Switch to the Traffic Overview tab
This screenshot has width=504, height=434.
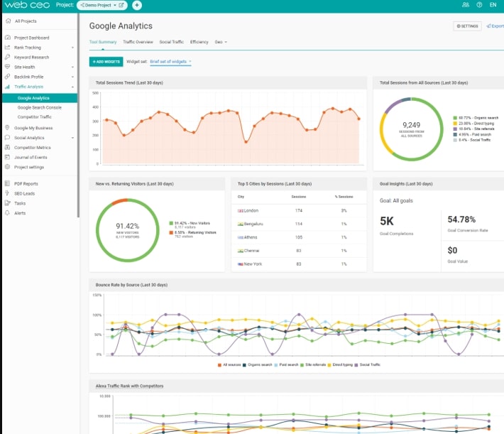[138, 42]
